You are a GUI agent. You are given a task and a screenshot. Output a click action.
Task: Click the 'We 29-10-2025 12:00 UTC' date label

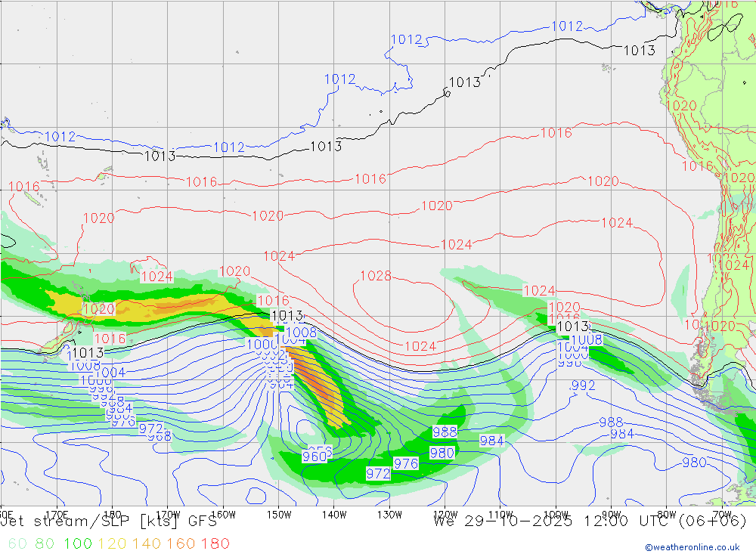(x=553, y=522)
